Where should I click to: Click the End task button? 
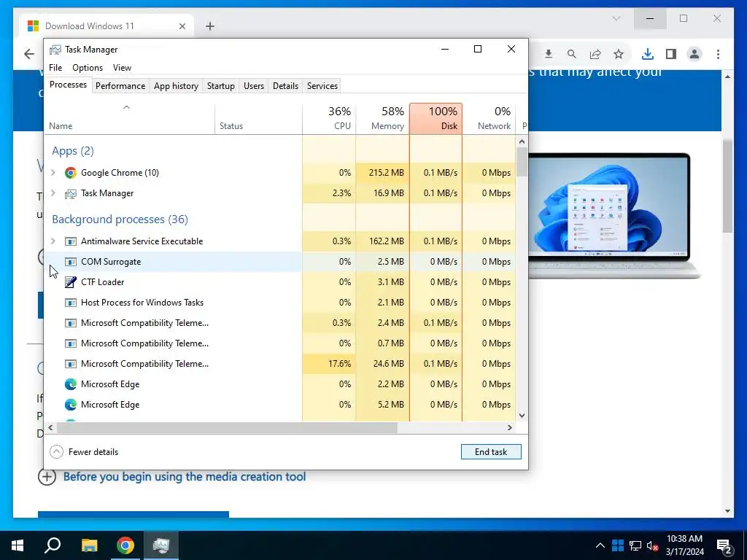point(491,452)
